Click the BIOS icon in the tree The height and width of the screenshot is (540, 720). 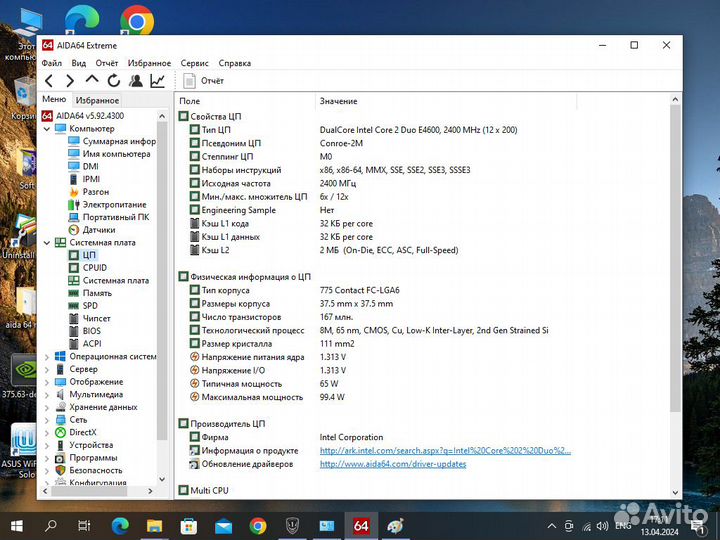[73, 331]
